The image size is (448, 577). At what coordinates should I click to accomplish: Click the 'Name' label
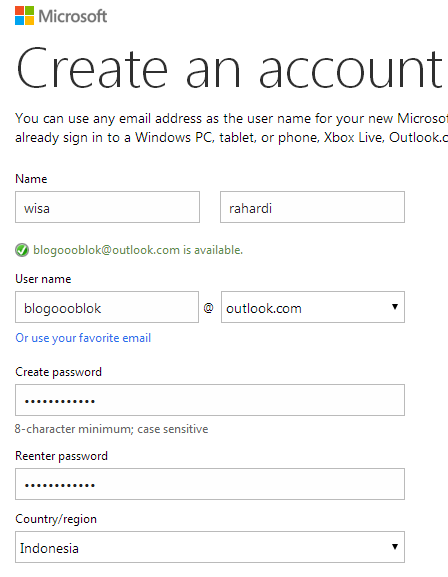pyautogui.click(x=31, y=179)
